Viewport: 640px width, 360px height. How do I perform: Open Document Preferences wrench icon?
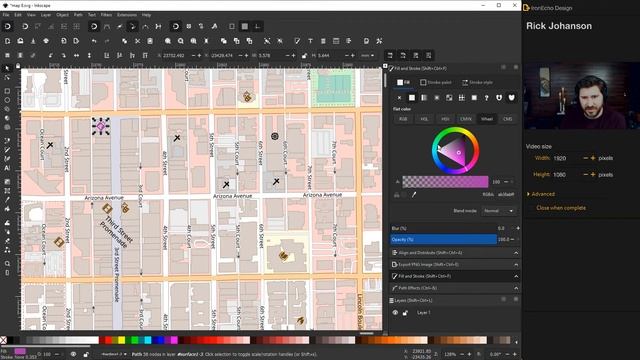[x=379, y=41]
